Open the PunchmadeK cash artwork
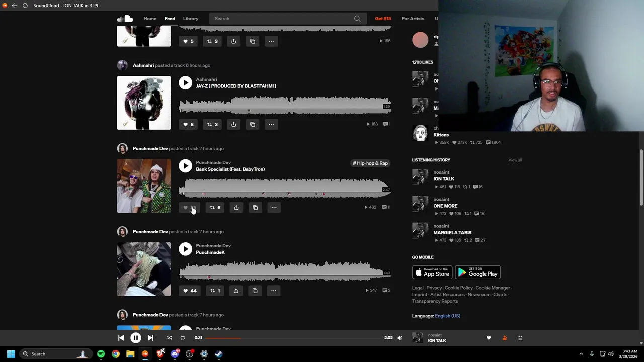Screen dimensions: 644x362 point(144,269)
